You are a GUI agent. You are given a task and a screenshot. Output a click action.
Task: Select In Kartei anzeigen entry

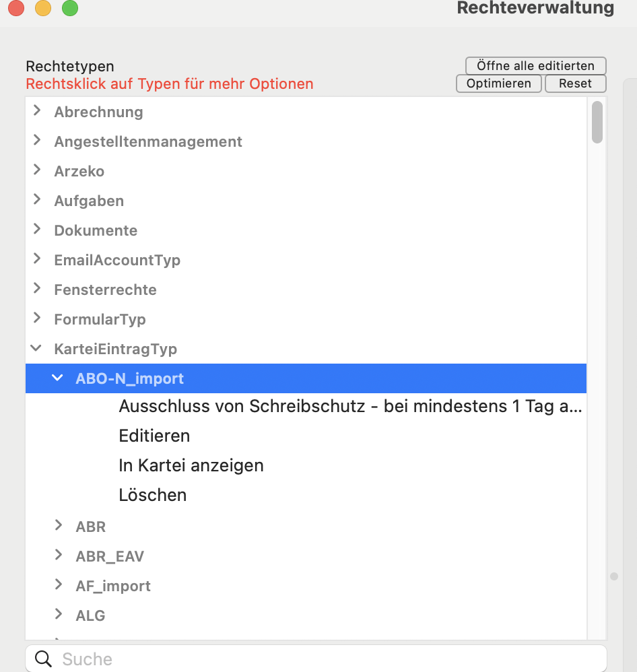coord(191,465)
